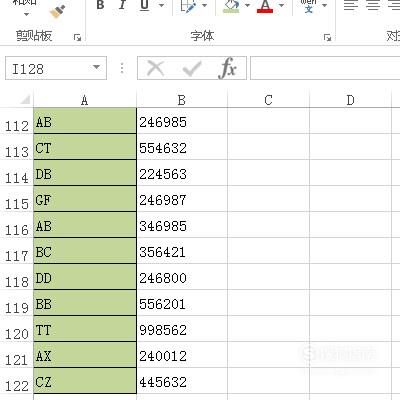The height and width of the screenshot is (400, 400).
Task: Select cell with value 240012
Action: tap(182, 355)
